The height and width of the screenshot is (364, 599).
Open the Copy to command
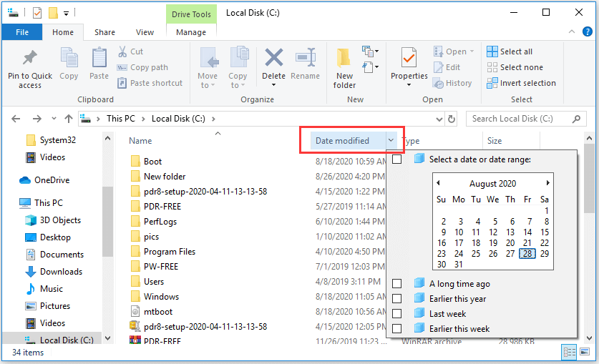click(238, 68)
